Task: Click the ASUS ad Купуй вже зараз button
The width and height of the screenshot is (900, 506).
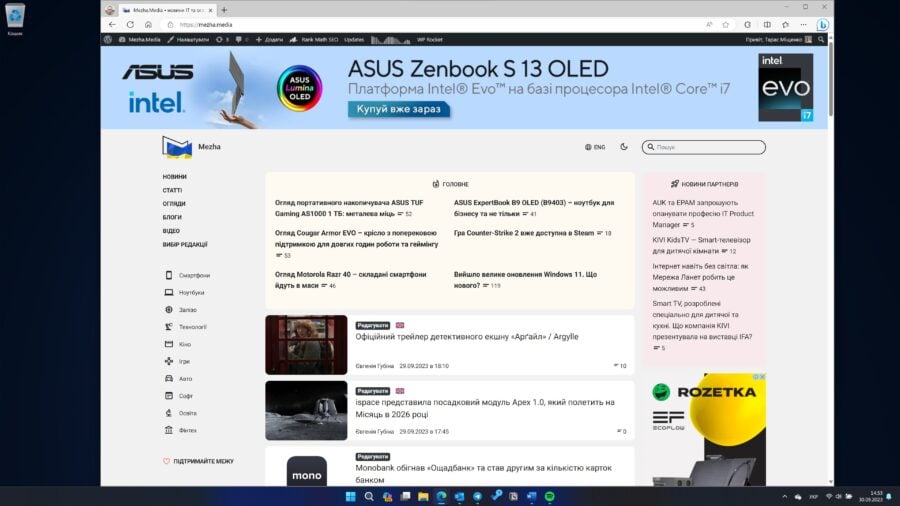Action: (x=398, y=109)
